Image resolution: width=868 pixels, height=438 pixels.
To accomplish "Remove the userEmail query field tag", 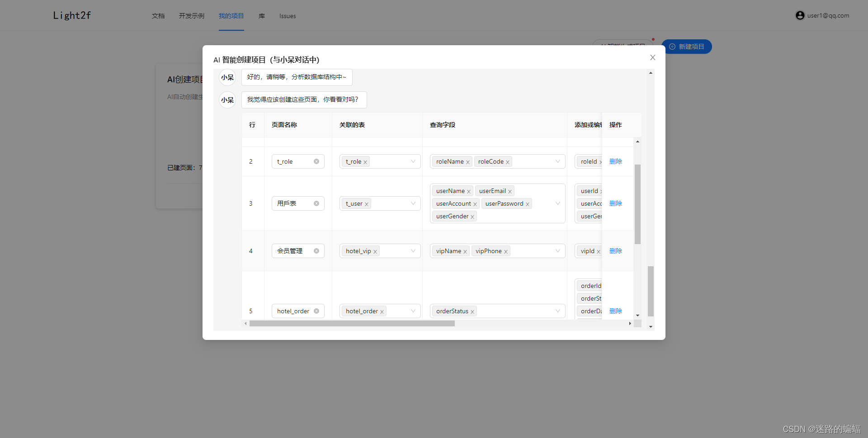I will pyautogui.click(x=510, y=191).
